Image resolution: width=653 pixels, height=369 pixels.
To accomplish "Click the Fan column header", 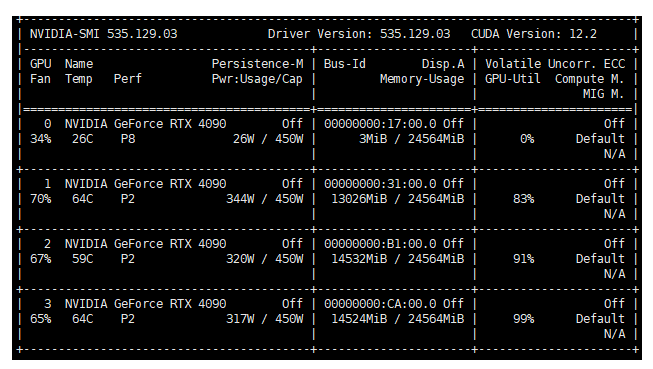I will coord(40,79).
